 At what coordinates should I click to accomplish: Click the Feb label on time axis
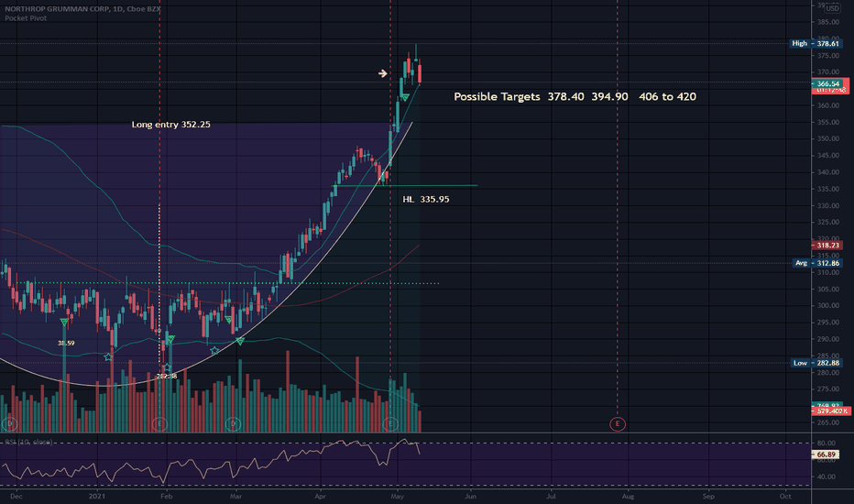(167, 497)
